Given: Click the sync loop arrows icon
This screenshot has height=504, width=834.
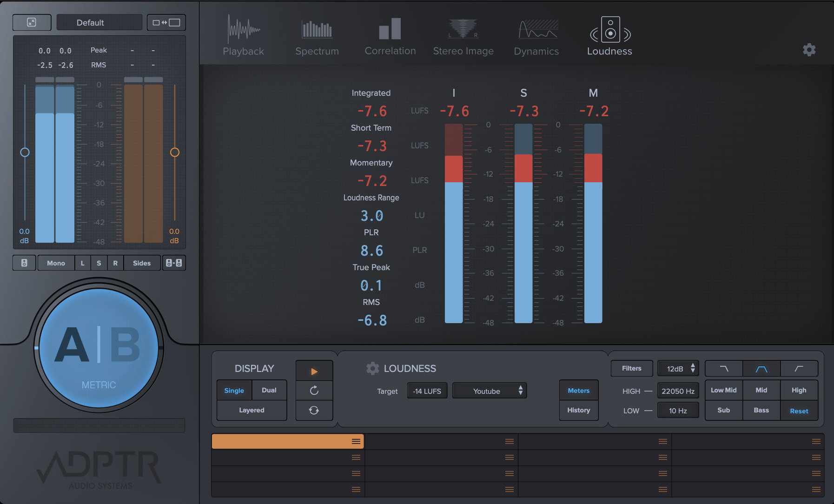Looking at the screenshot, I should 314,410.
